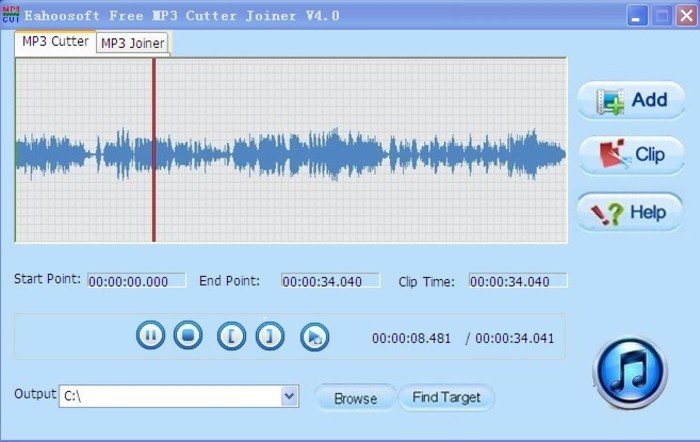
Task: Expand the Output folder dropdown
Action: [289, 396]
